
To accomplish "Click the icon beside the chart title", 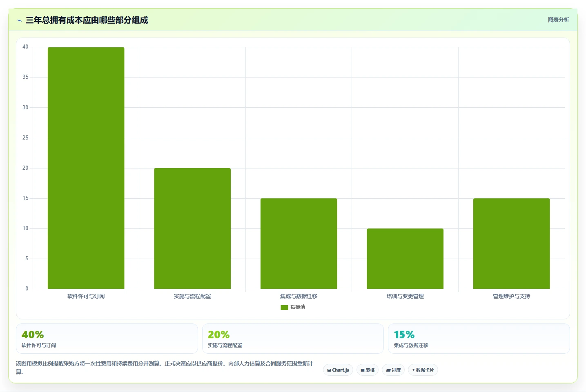I will click(x=19, y=20).
